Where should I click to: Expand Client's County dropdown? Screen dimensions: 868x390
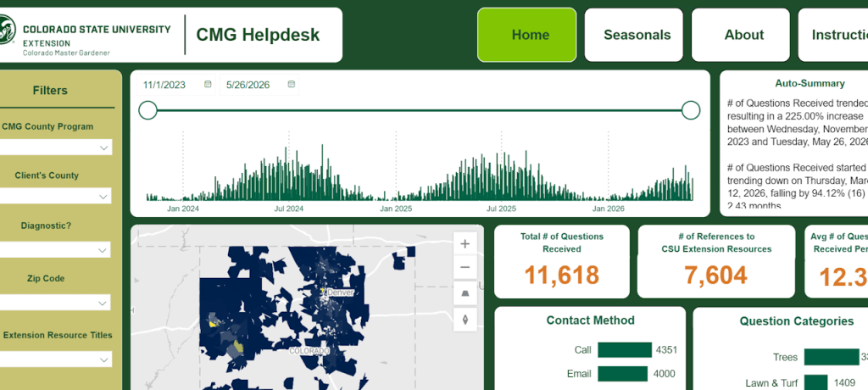[55, 196]
